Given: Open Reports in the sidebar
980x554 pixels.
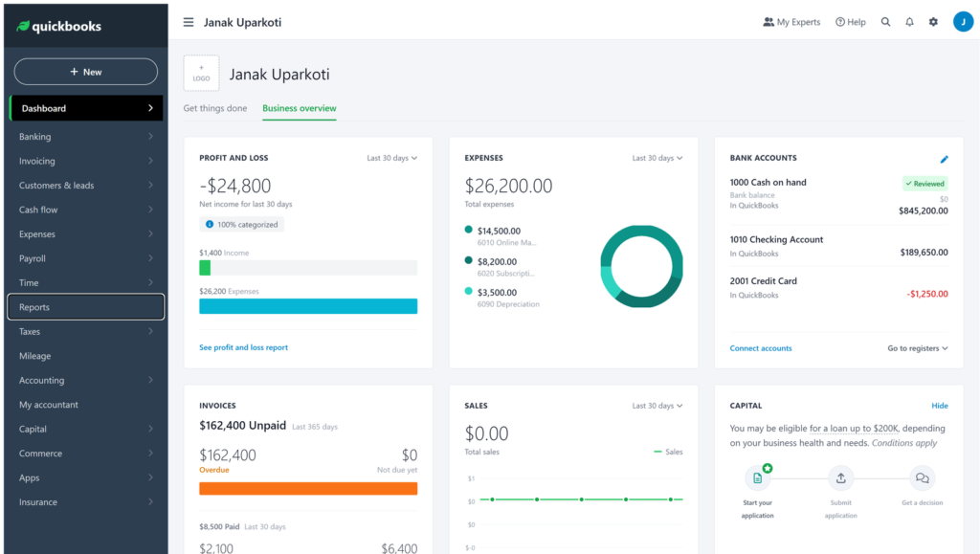Looking at the screenshot, I should 85,307.
